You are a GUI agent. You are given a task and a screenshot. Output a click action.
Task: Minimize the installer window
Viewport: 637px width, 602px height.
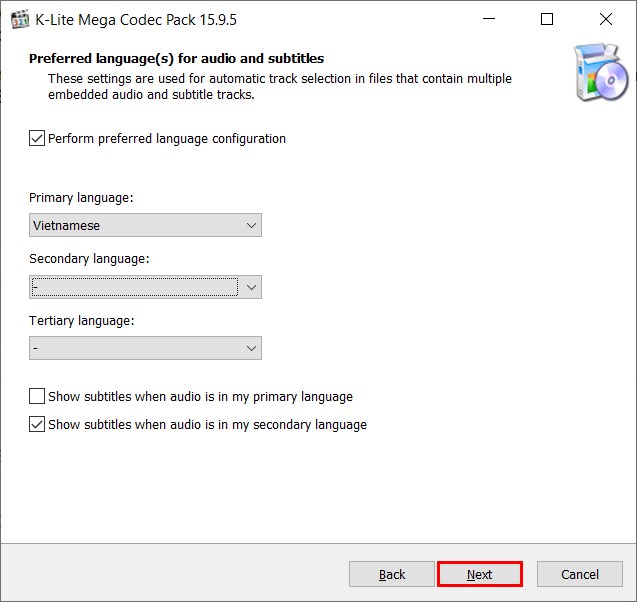click(x=489, y=19)
